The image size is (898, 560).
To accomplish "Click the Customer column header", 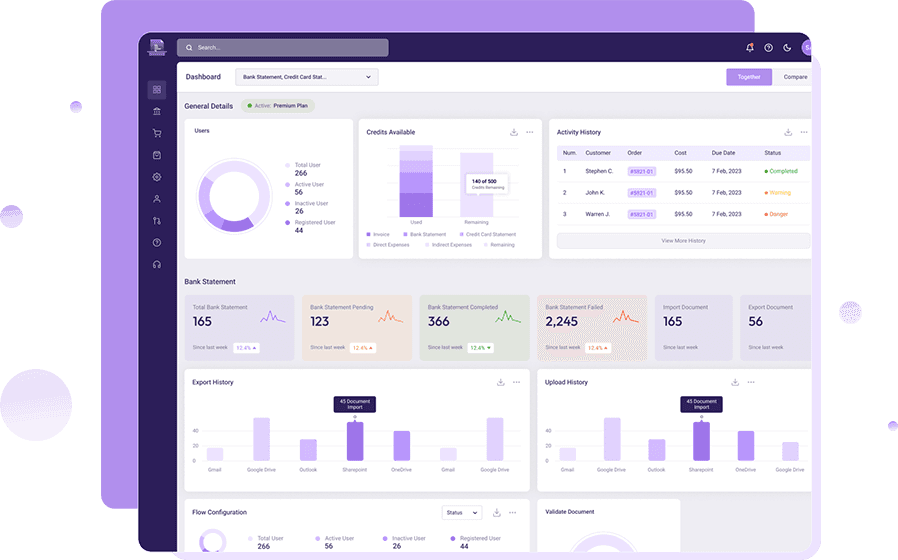I will coord(598,153).
